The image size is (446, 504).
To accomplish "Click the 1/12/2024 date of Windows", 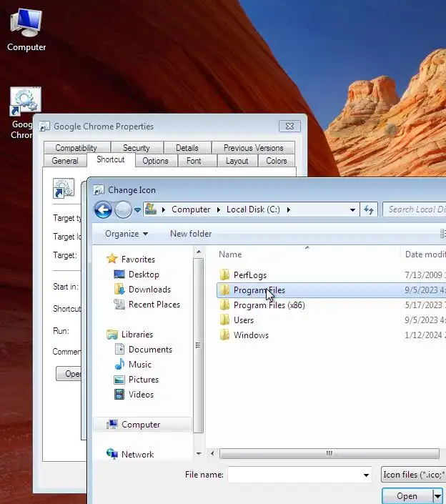I will [x=425, y=335].
